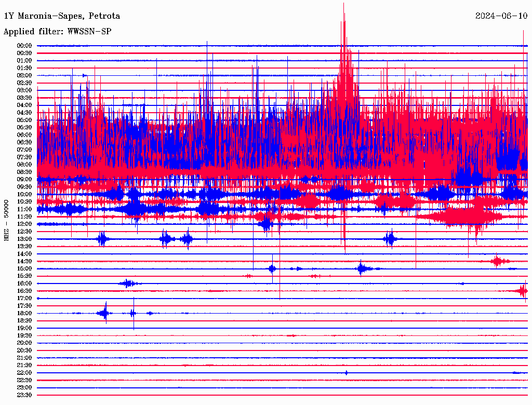Select the 13:00 time row label

(24, 239)
